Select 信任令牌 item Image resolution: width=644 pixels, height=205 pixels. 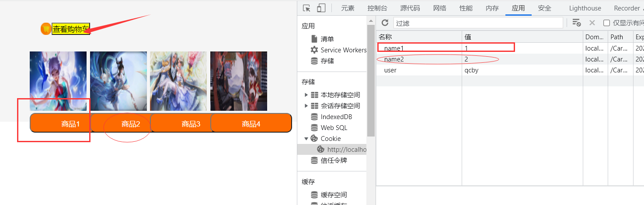[x=329, y=160]
